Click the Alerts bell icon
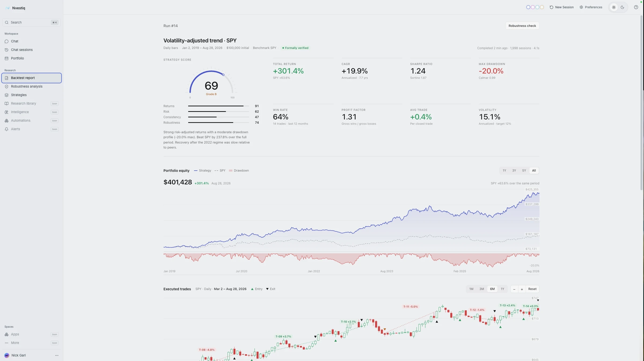The height and width of the screenshot is (361, 644). pos(6,129)
